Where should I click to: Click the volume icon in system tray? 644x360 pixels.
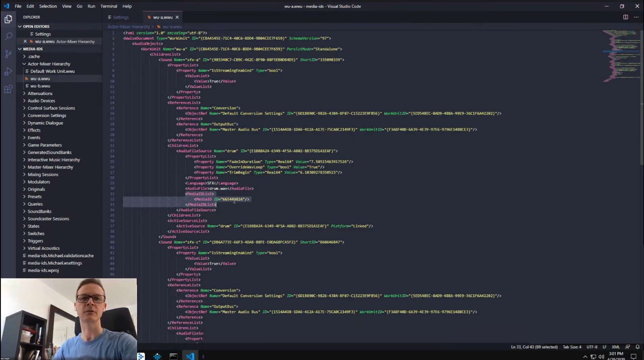coord(601,357)
